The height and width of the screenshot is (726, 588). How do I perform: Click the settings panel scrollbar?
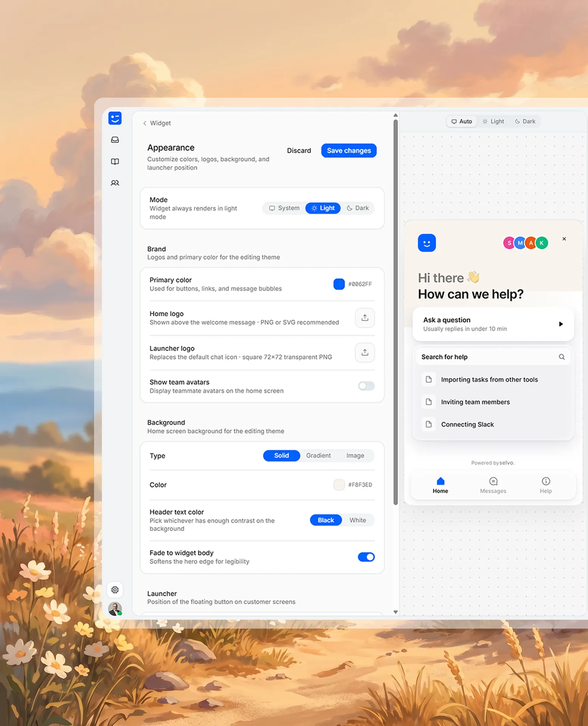point(396,312)
